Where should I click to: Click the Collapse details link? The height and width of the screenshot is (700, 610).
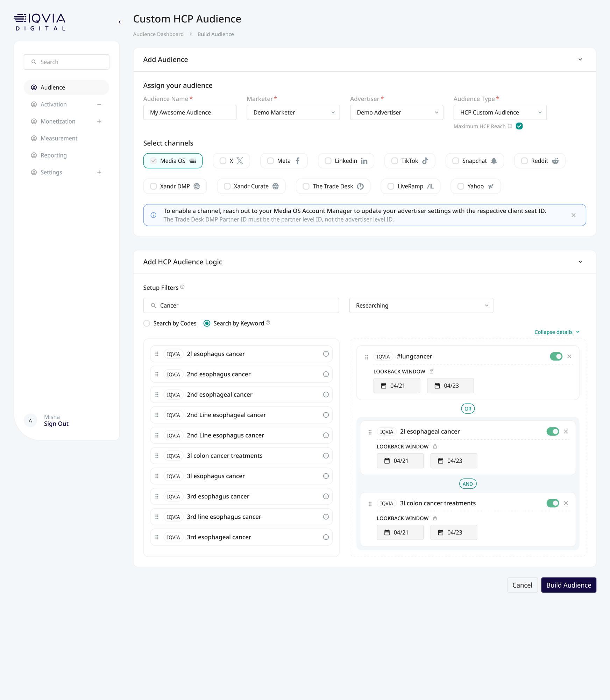coord(557,332)
